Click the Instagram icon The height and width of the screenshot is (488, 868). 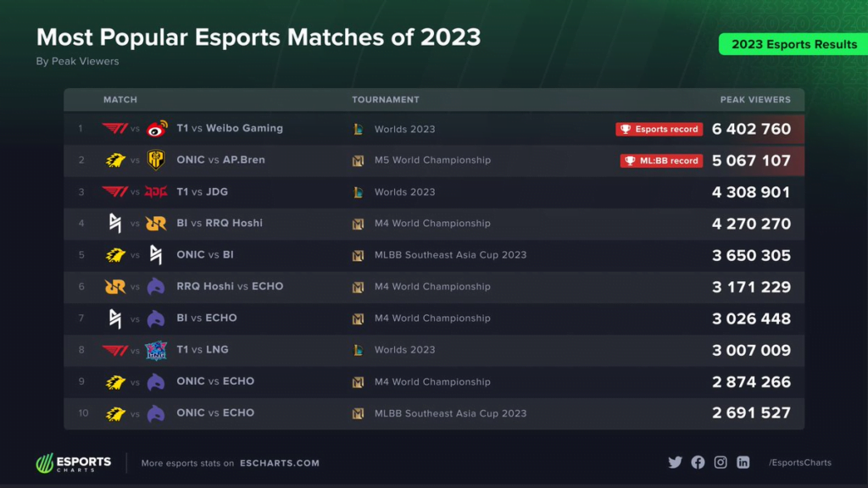click(x=721, y=462)
